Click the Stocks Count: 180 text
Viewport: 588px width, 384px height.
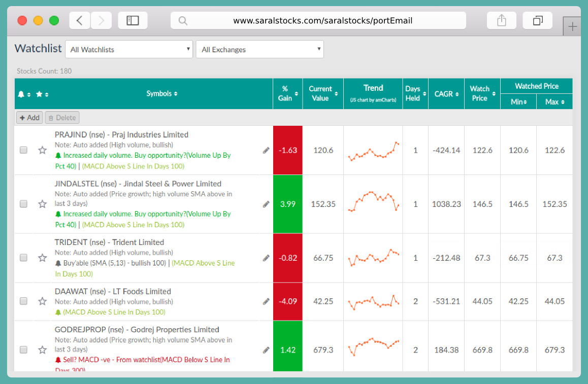[44, 71]
